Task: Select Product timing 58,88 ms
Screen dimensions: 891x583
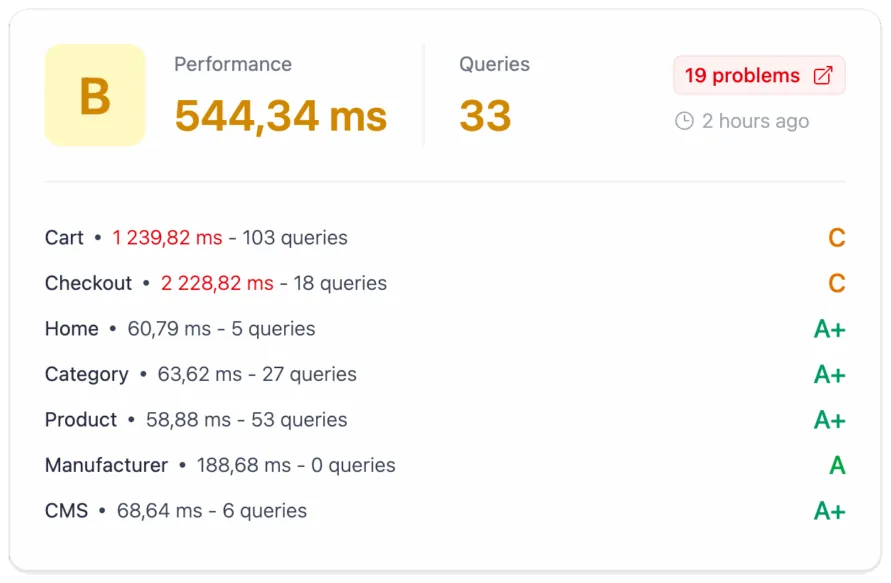Action: [x=188, y=419]
